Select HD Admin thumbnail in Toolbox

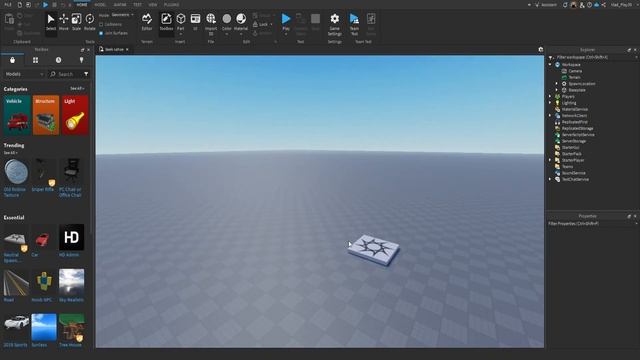click(x=71, y=237)
